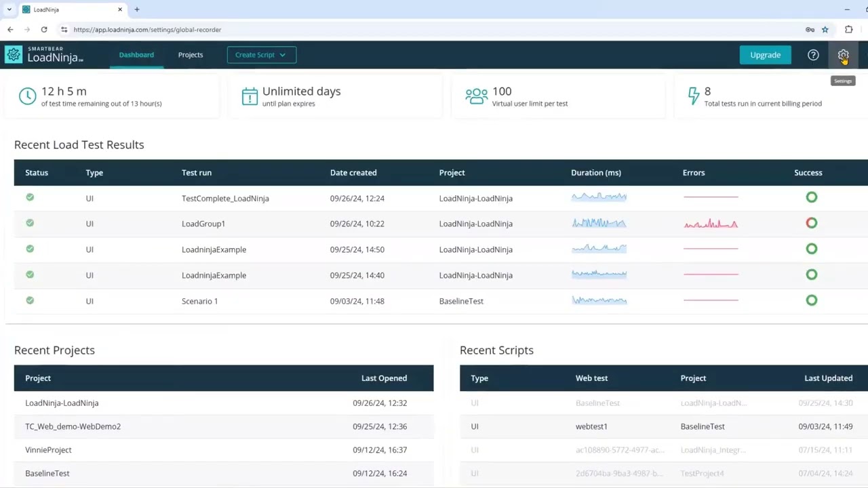Click the lightning bolt total tests icon

(x=693, y=96)
